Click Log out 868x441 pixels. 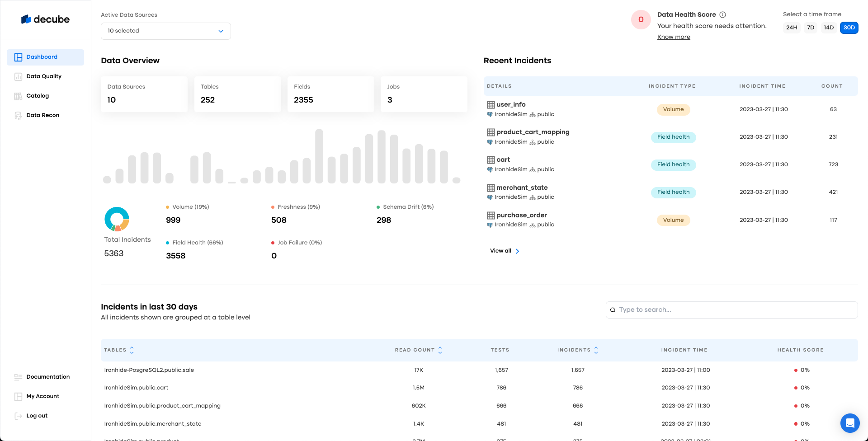pyautogui.click(x=37, y=416)
